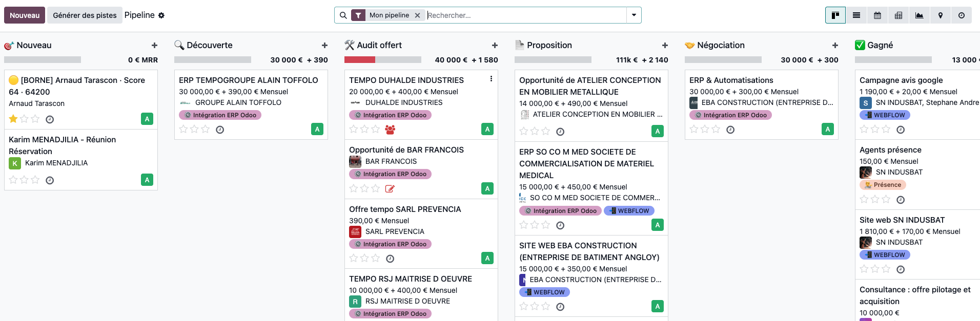Open TEMPO DUHALDE INDUSTRIES card menu

point(491,79)
